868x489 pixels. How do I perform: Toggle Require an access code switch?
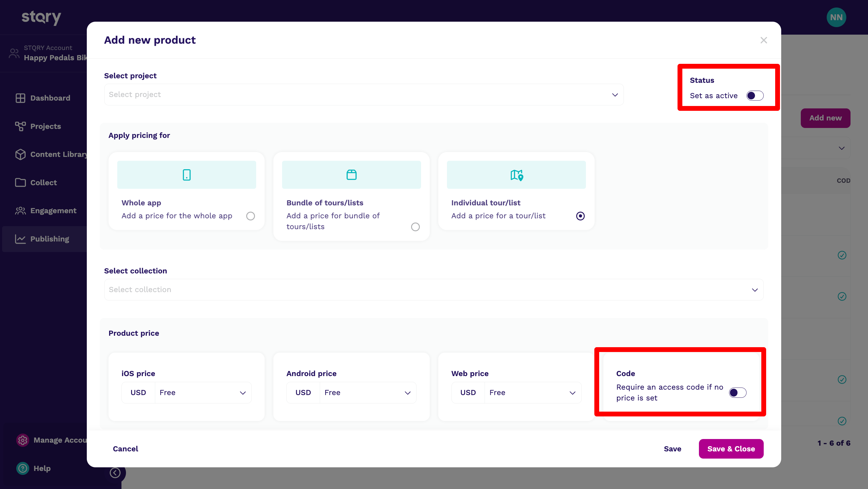pos(737,392)
